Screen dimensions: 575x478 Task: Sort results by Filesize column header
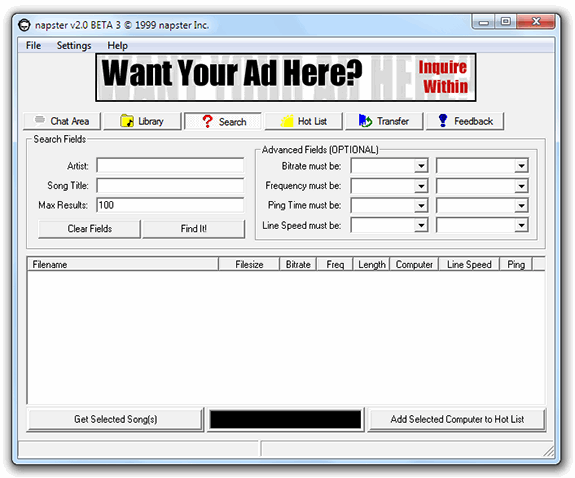tap(249, 264)
